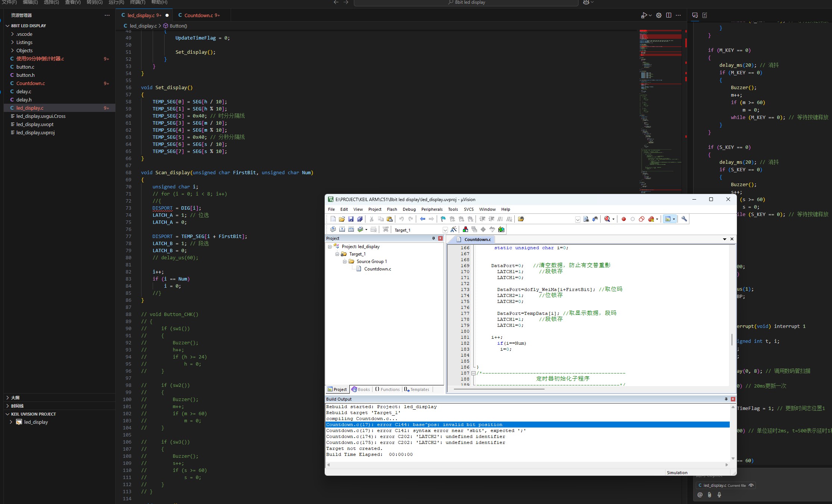Screen dimensions: 832x504
Task: Switch to the Templates tab in µVision
Action: (x=417, y=389)
